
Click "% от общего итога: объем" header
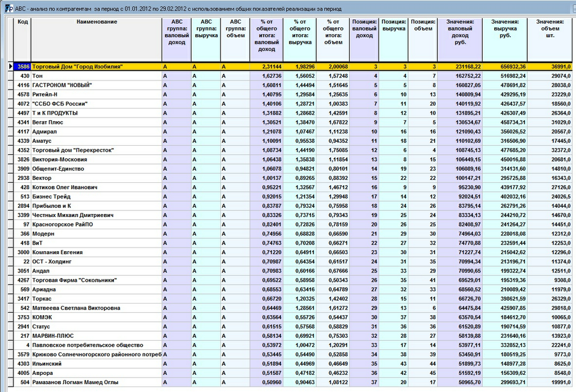pos(333,40)
